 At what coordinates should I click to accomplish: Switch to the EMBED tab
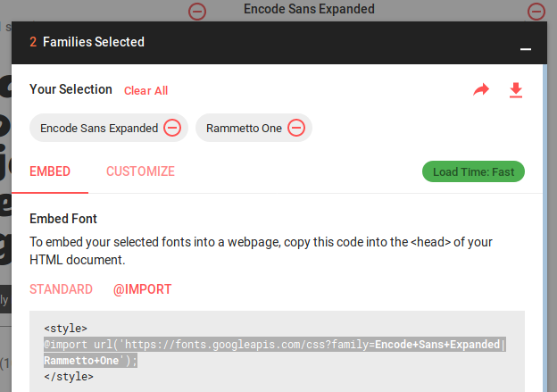tap(50, 171)
